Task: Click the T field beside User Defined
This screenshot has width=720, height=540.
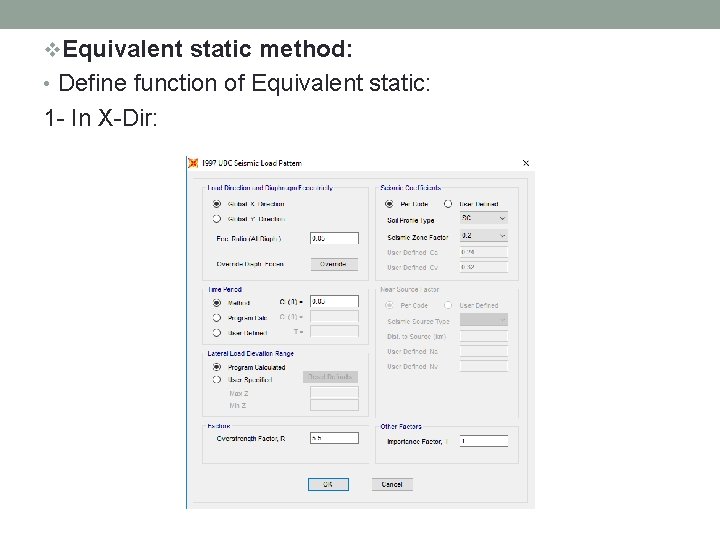Action: [x=334, y=332]
